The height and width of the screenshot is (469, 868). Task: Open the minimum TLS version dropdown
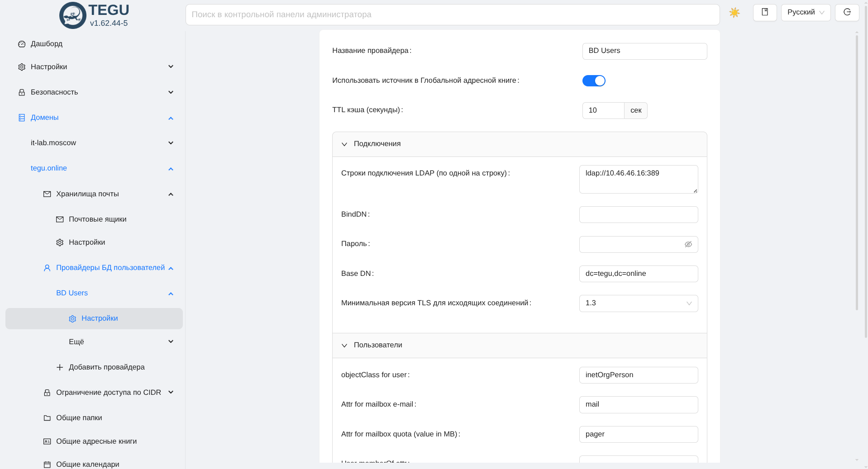pos(638,303)
